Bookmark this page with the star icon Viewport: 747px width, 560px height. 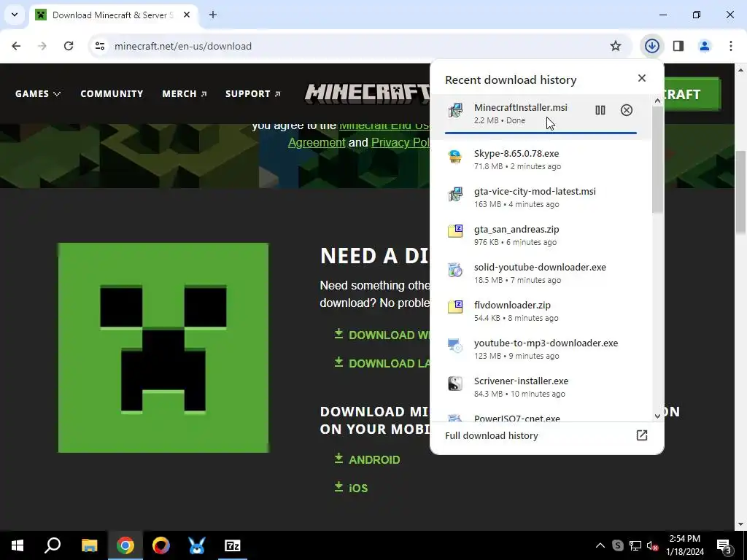click(616, 46)
